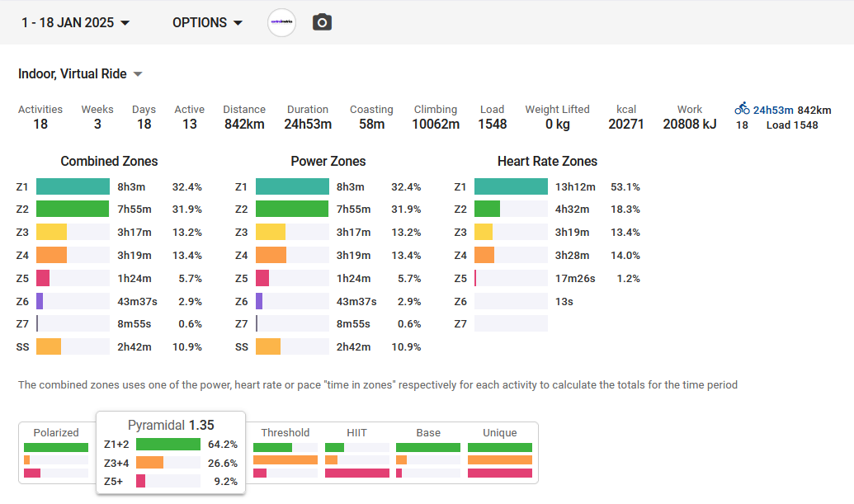Screen dimensions: 854x504
Task: Click the round profile avatar icon
Action: [x=281, y=22]
